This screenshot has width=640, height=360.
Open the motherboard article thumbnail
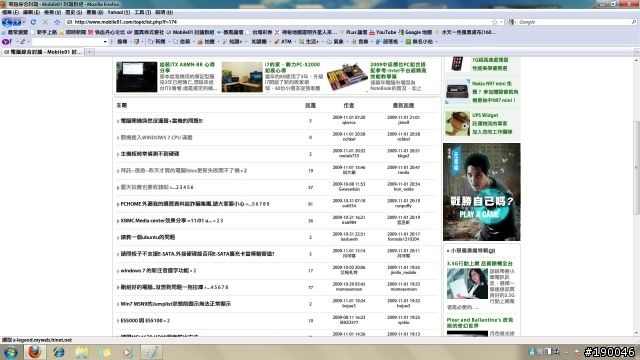pyautogui.click(x=347, y=77)
